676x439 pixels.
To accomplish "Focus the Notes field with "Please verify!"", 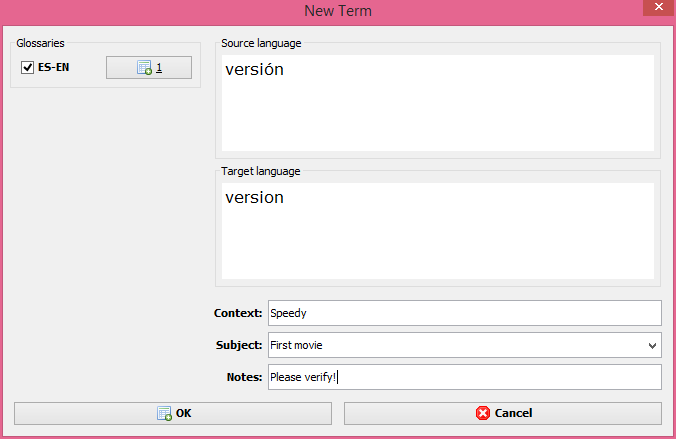I will (x=464, y=377).
